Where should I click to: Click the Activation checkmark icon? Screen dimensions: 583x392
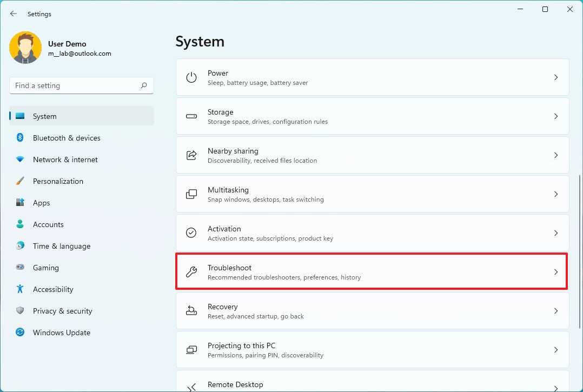191,233
